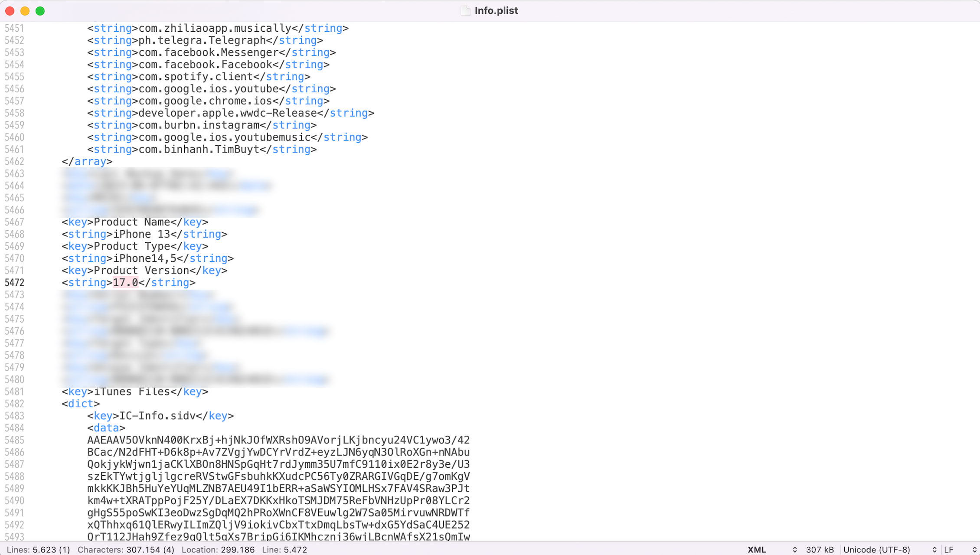Click the Location: 299.186 status entry
This screenshot has height=555, width=980.
click(x=218, y=549)
